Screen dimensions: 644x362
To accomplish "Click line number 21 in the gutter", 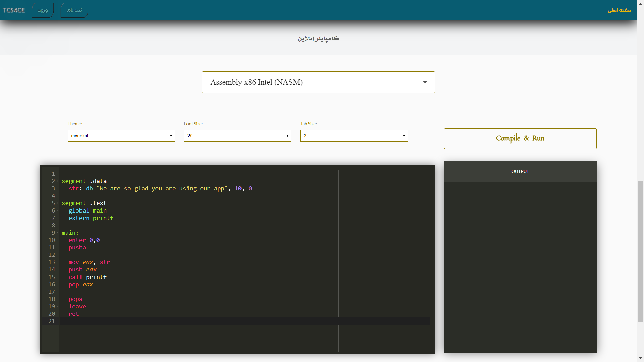I will pos(52,321).
